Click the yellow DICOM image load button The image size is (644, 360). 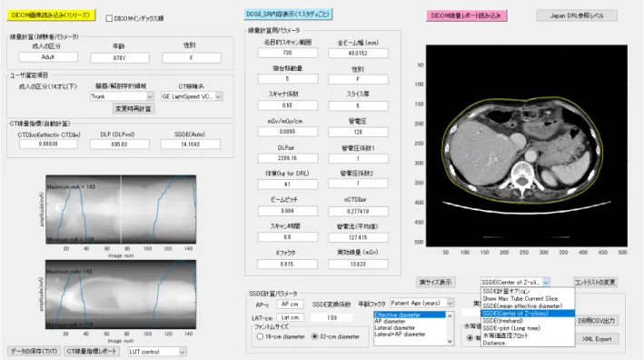pyautogui.click(x=51, y=15)
